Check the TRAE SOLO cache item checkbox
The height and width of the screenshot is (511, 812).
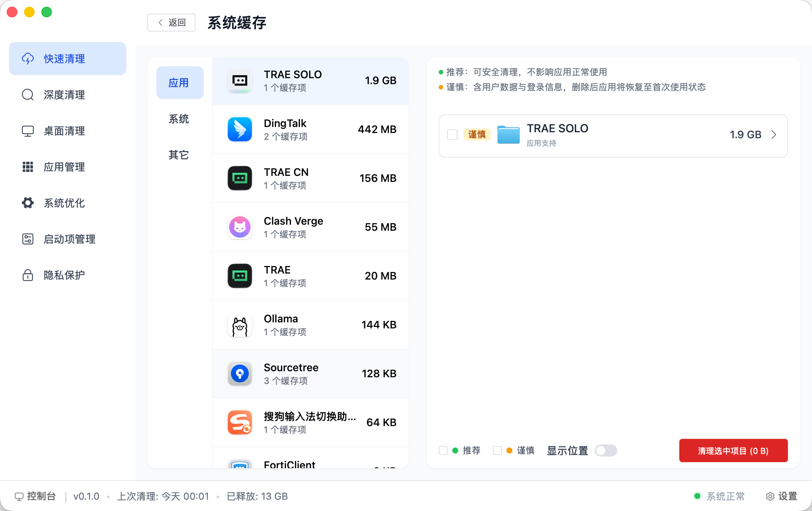pos(452,135)
